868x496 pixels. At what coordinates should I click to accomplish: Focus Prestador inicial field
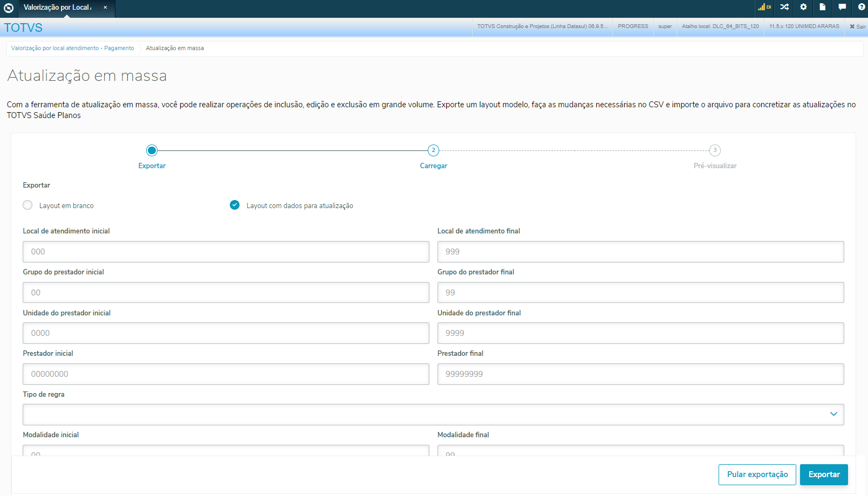226,374
